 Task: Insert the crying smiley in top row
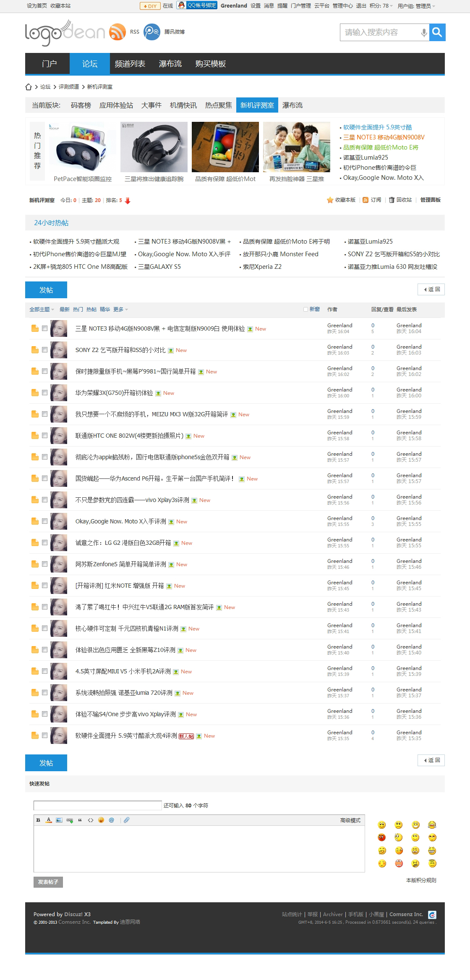pyautogui.click(x=432, y=825)
